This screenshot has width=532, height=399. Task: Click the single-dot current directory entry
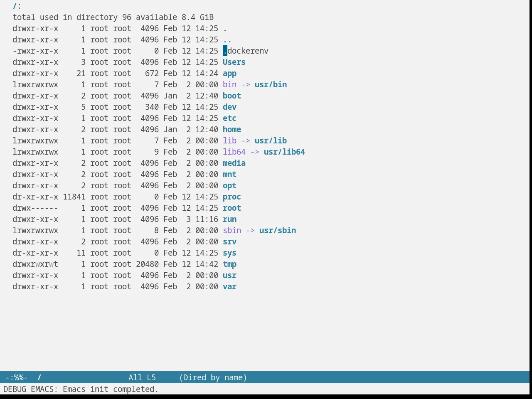[225, 28]
